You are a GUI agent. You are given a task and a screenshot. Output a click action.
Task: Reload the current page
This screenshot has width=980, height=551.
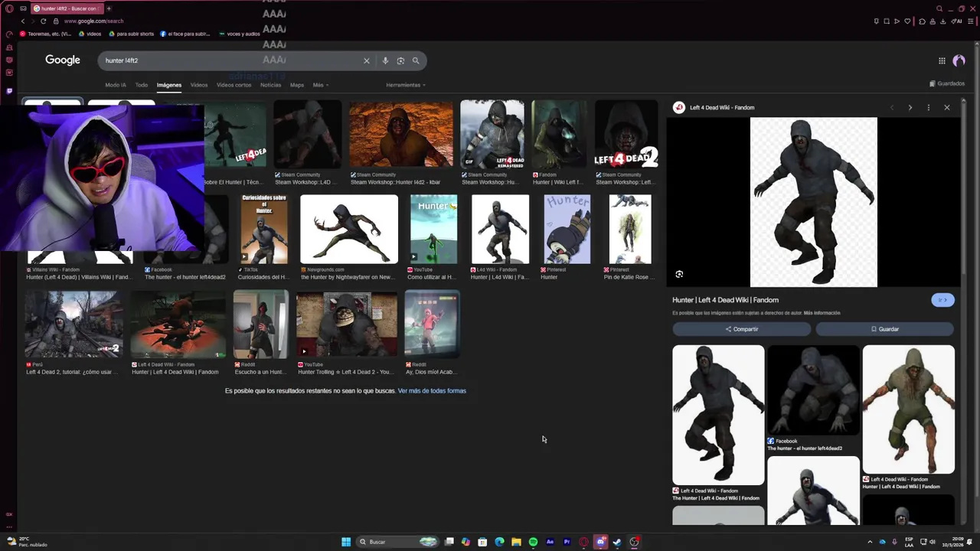(43, 21)
